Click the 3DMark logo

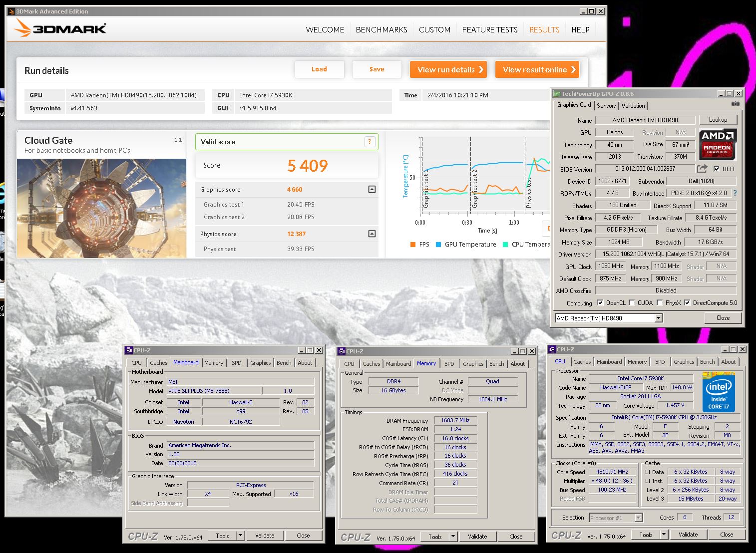60,28
